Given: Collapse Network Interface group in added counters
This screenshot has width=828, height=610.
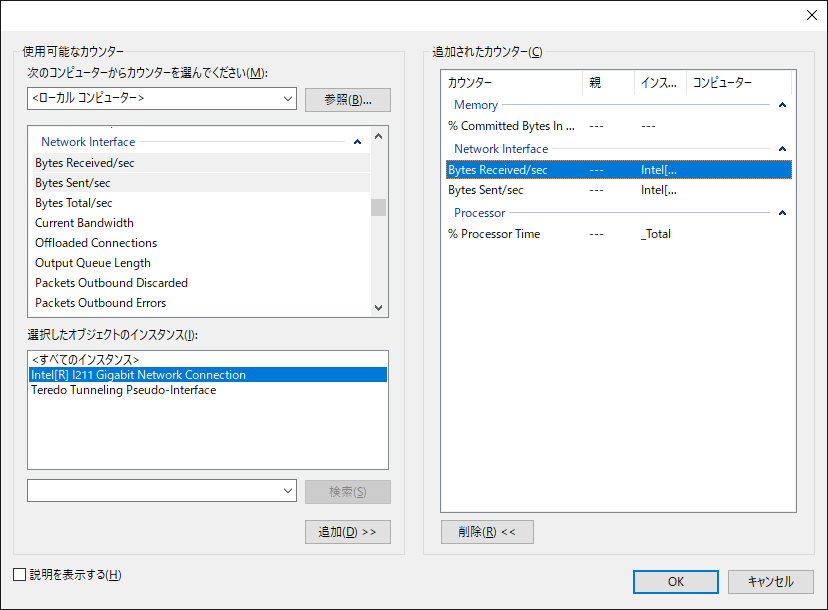Looking at the screenshot, I should point(783,149).
